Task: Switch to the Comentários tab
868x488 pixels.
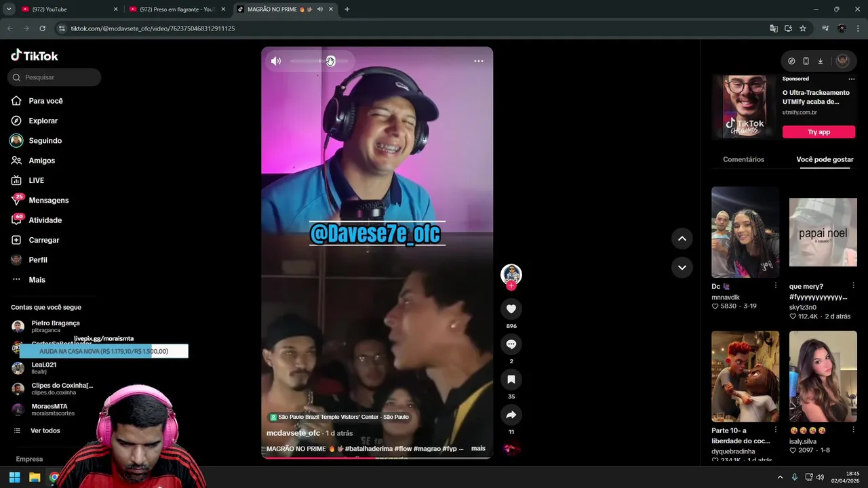Action: tap(743, 159)
